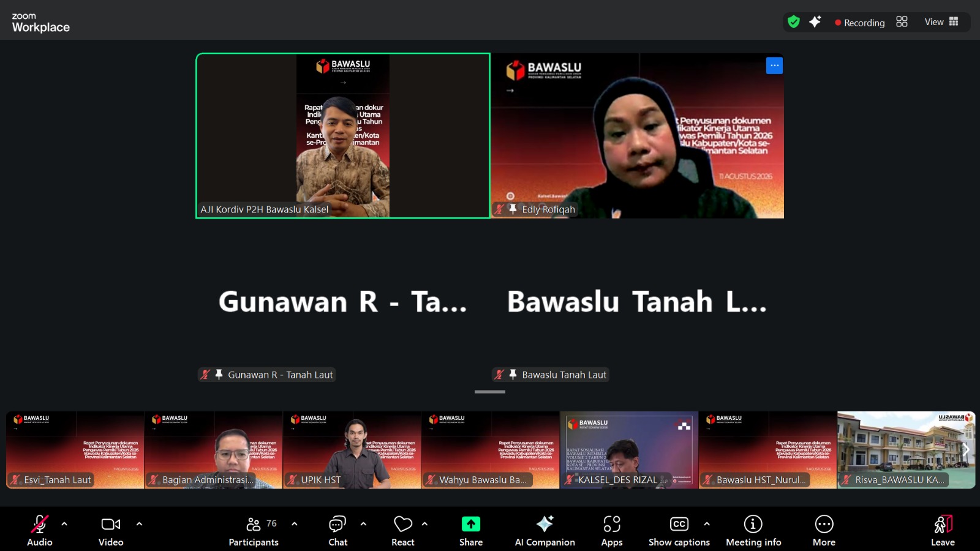Click the Recording indicator
The image size is (980, 551).
859,23
